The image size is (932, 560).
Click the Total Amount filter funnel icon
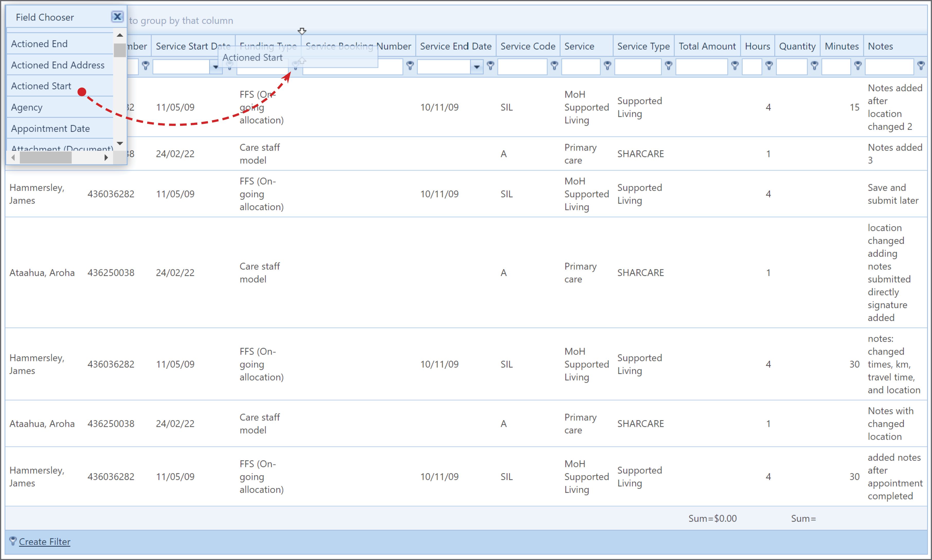point(734,66)
